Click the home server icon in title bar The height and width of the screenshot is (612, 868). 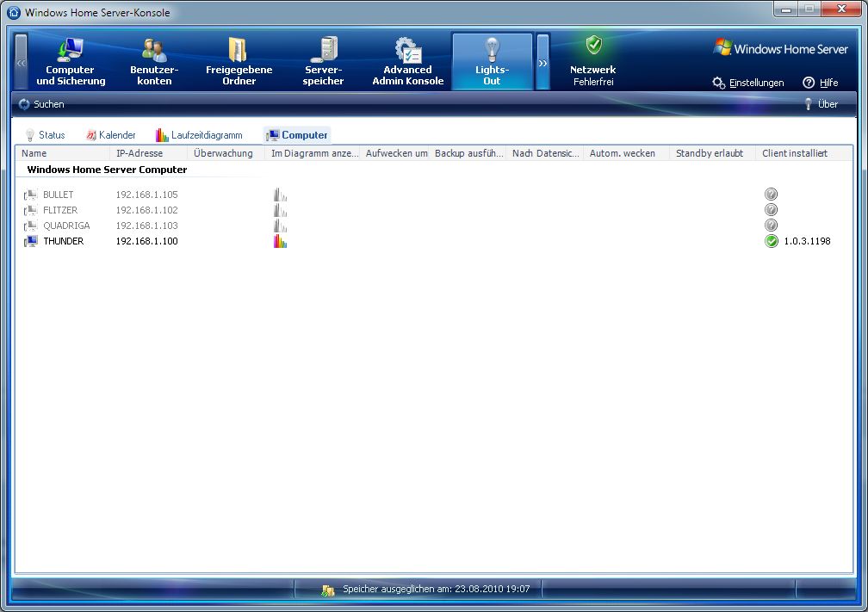15,12
